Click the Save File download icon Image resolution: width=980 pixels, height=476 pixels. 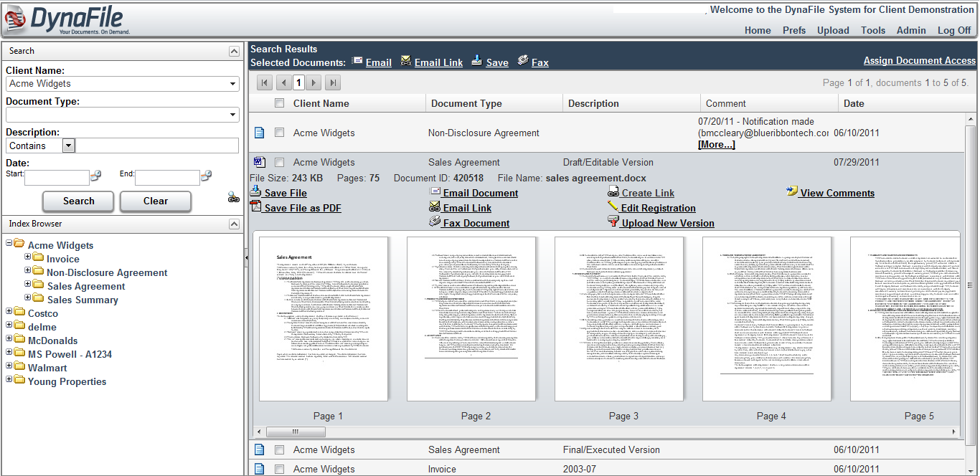pyautogui.click(x=255, y=191)
